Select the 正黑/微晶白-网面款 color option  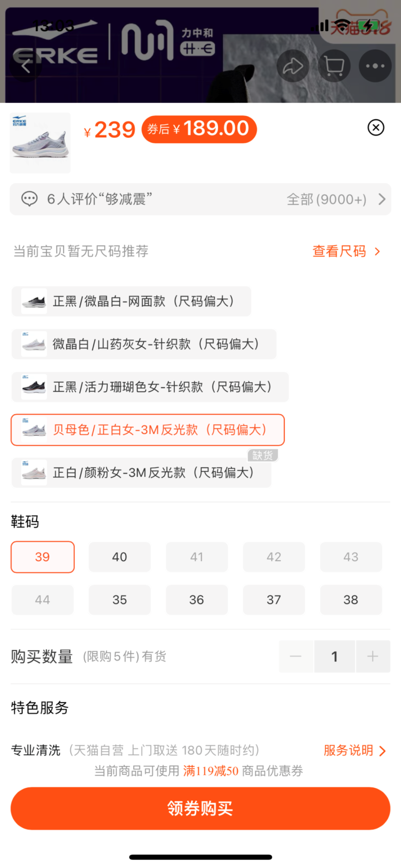pyautogui.click(x=131, y=301)
